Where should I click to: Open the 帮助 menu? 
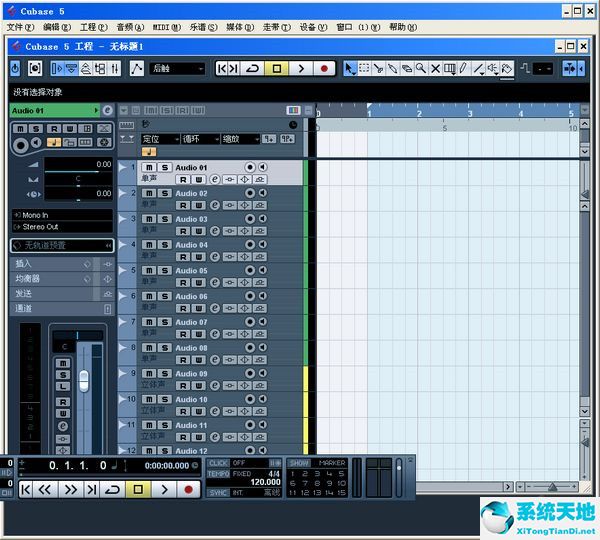point(403,27)
